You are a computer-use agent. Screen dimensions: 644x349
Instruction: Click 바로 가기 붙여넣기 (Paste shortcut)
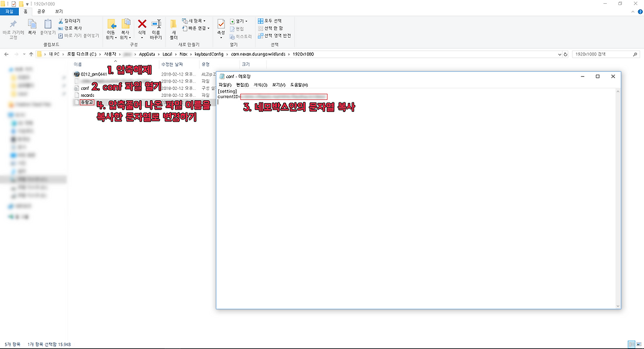(x=79, y=36)
